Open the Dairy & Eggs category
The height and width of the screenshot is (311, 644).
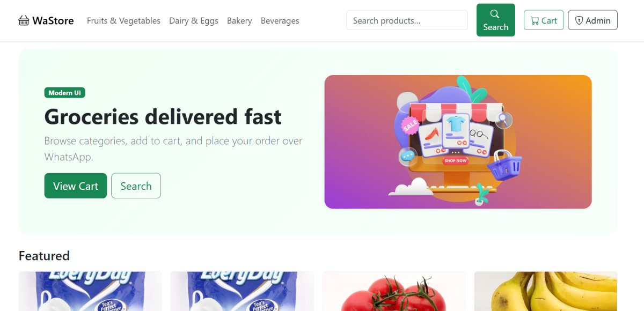click(194, 21)
